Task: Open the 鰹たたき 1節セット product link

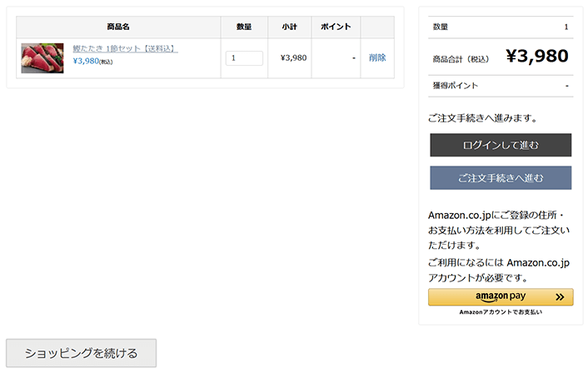Action: (125, 49)
